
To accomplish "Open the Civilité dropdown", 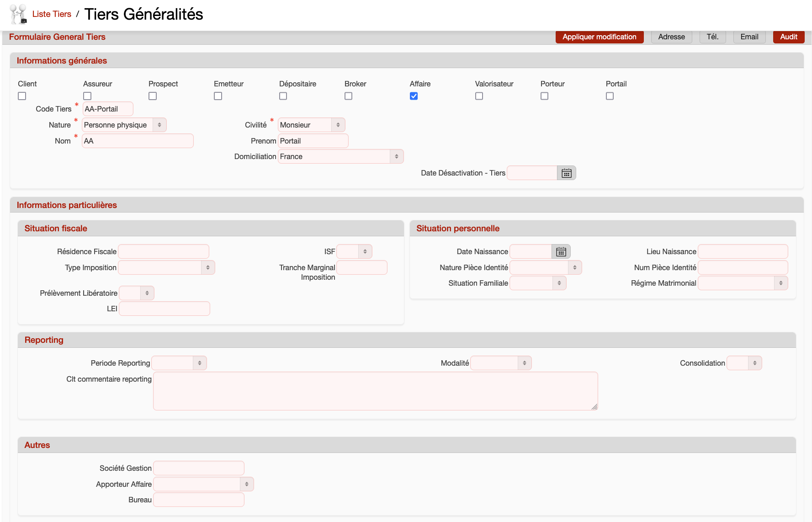I will (311, 125).
